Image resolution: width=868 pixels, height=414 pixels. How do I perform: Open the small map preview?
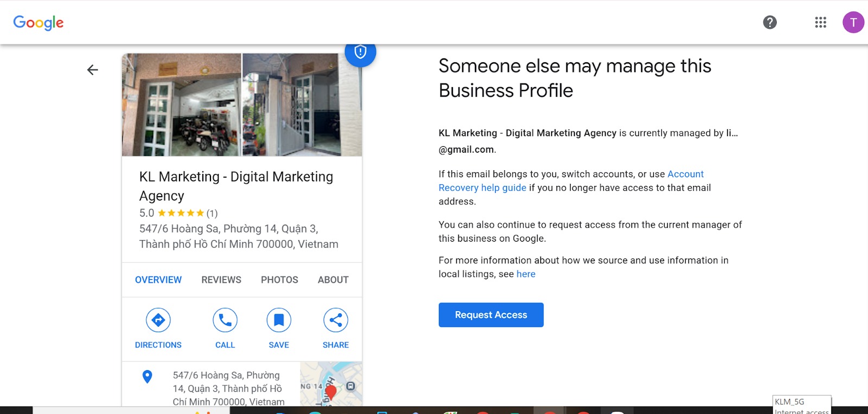tap(331, 384)
